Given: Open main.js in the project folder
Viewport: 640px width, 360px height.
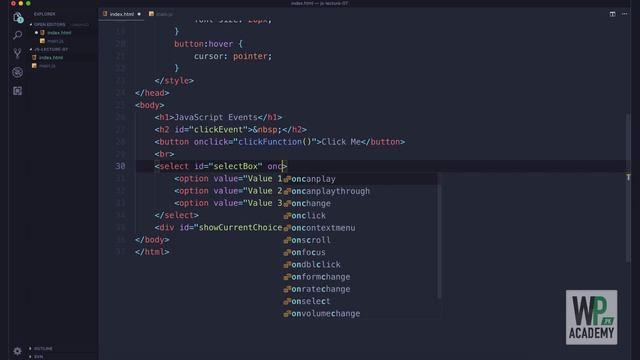Looking at the screenshot, I should point(47,66).
